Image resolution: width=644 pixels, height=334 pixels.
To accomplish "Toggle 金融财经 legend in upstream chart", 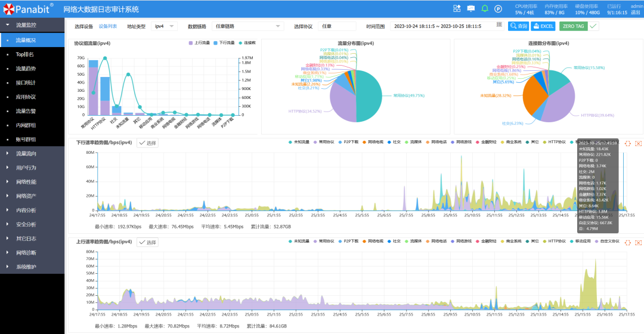I will tap(487, 241).
